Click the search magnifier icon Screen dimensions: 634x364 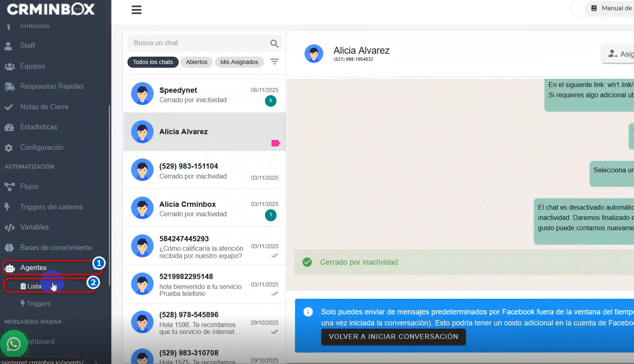(274, 43)
